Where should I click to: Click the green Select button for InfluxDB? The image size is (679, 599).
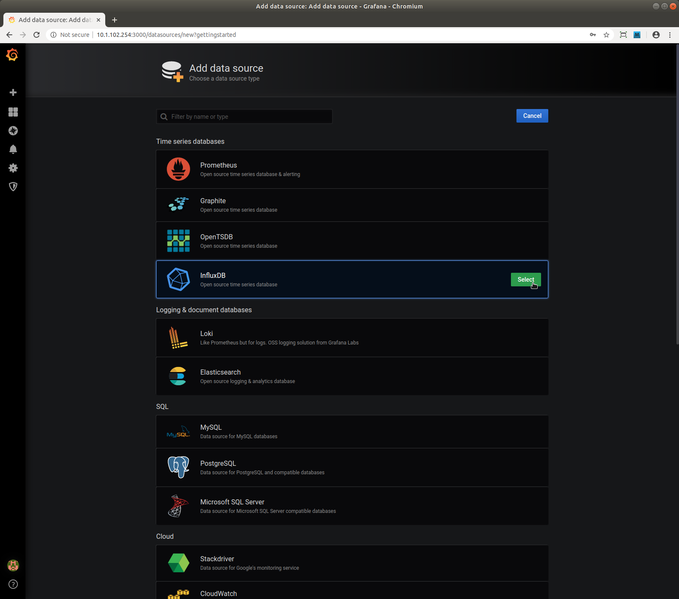coord(526,279)
